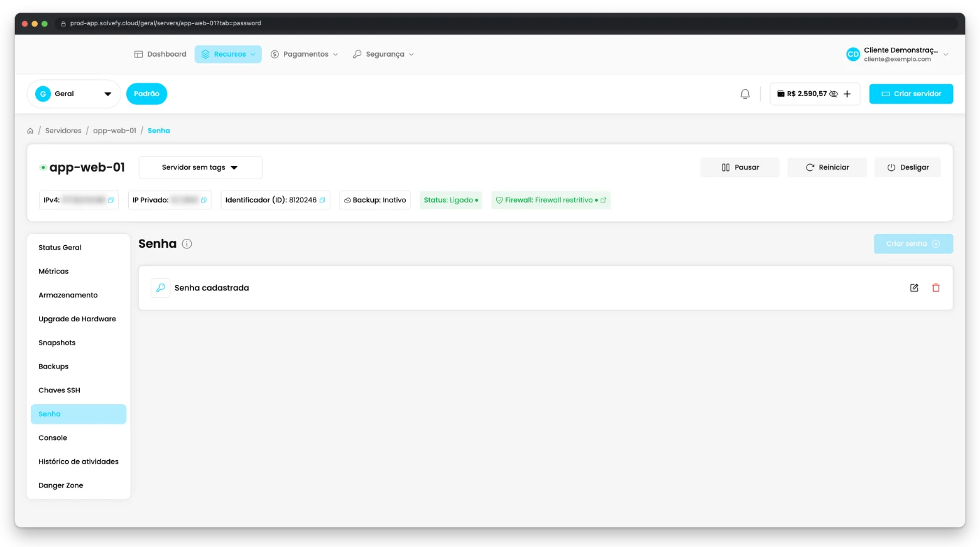Image resolution: width=980 pixels, height=547 pixels.
Task: Go to home via breadcrumb house icon
Action: coord(30,131)
